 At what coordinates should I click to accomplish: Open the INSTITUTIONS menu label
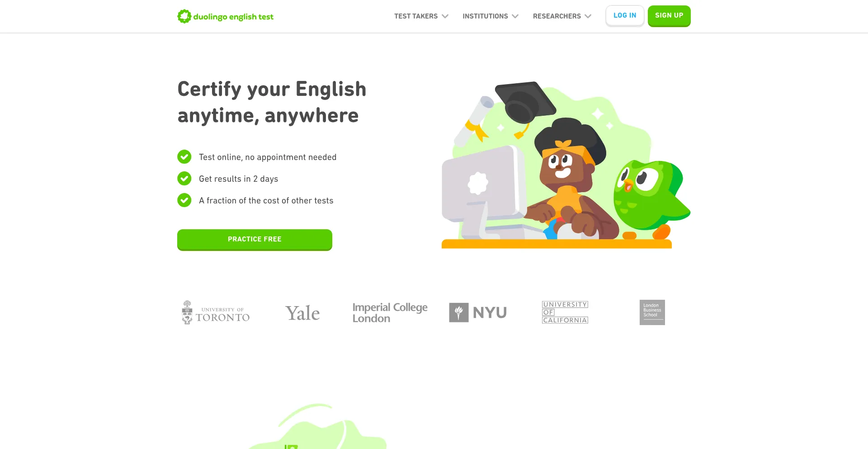[485, 16]
